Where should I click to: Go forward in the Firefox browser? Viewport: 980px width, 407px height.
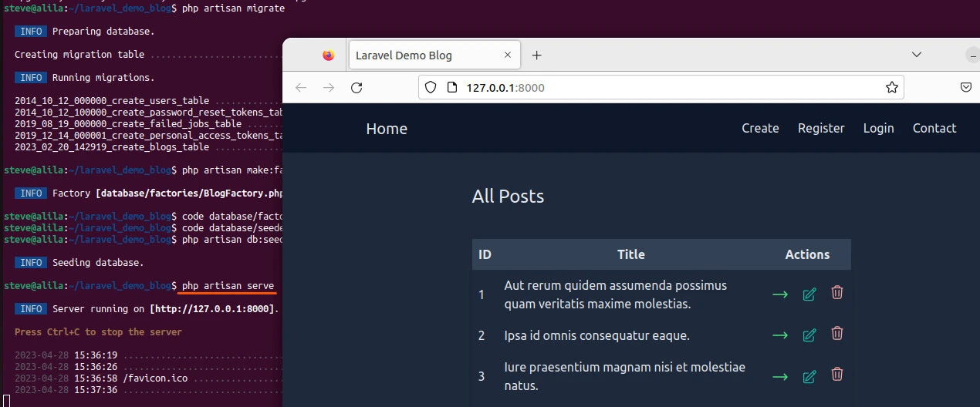[329, 88]
